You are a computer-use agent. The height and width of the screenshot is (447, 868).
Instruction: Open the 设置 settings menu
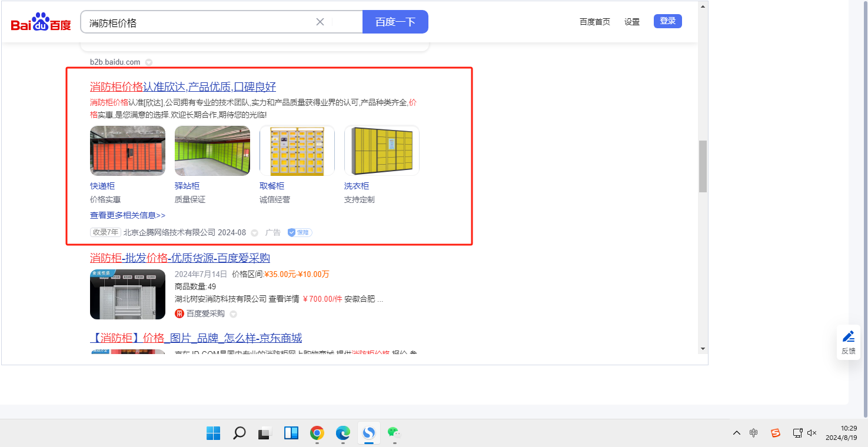(x=632, y=22)
